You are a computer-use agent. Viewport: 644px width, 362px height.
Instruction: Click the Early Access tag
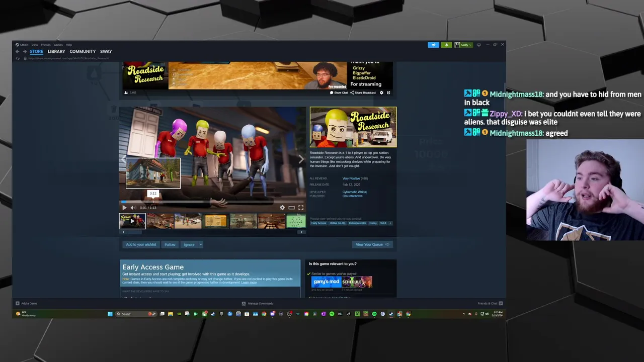coord(318,223)
